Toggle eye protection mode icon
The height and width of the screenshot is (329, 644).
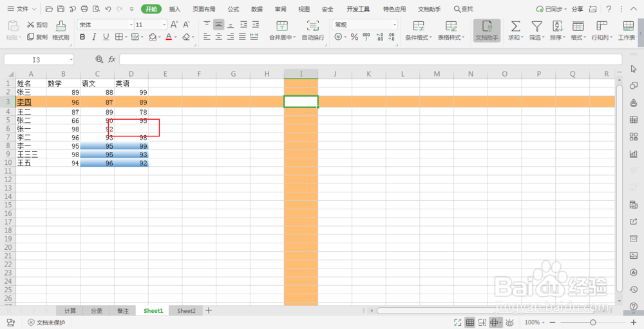click(510, 323)
